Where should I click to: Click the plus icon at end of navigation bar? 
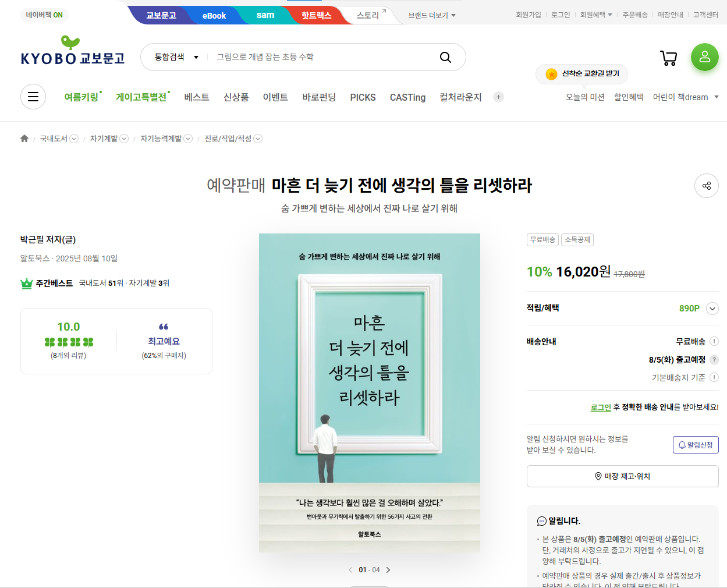[x=498, y=97]
